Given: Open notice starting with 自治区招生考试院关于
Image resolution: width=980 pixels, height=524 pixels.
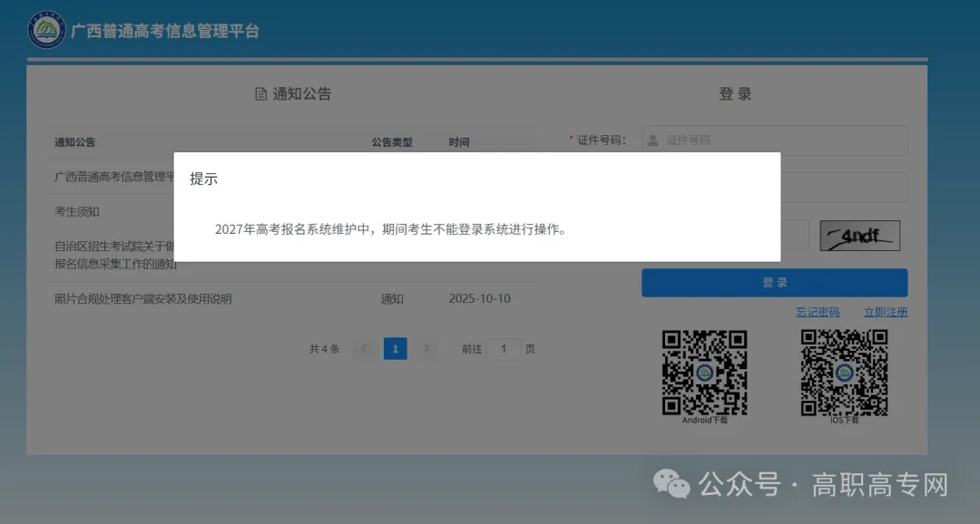Looking at the screenshot, I should coord(113,256).
